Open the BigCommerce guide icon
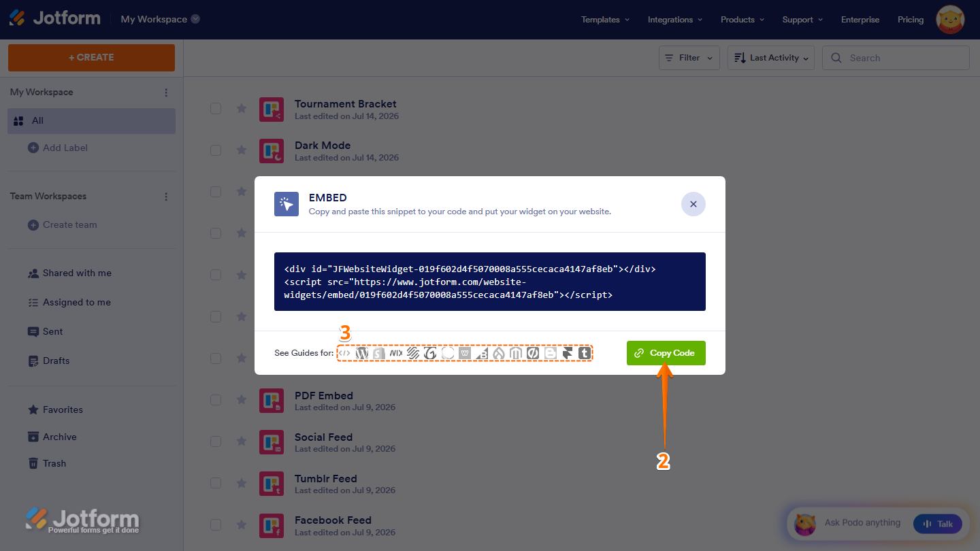The height and width of the screenshot is (551, 980). [482, 353]
